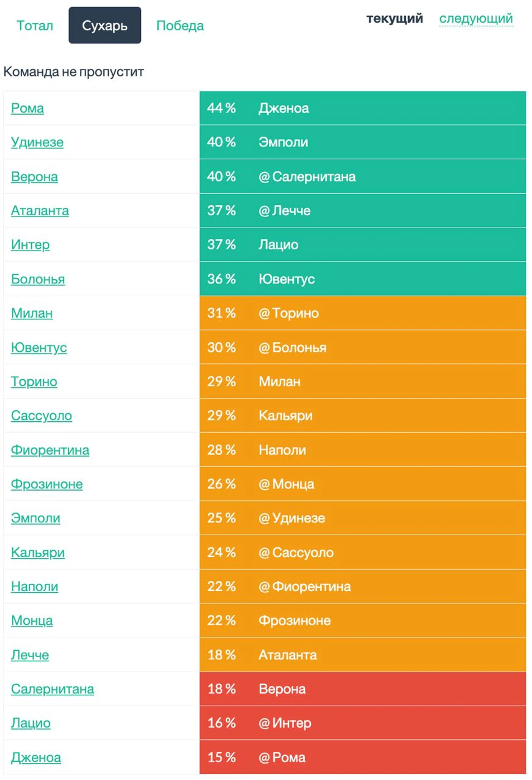532x780 pixels.
Task: Open Ювентус in the team column
Action: coord(39,348)
